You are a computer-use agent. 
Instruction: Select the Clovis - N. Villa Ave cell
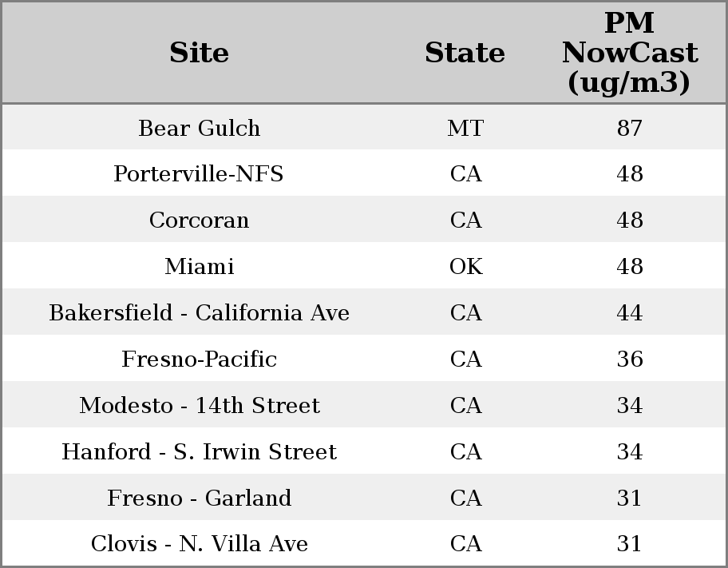tap(199, 544)
